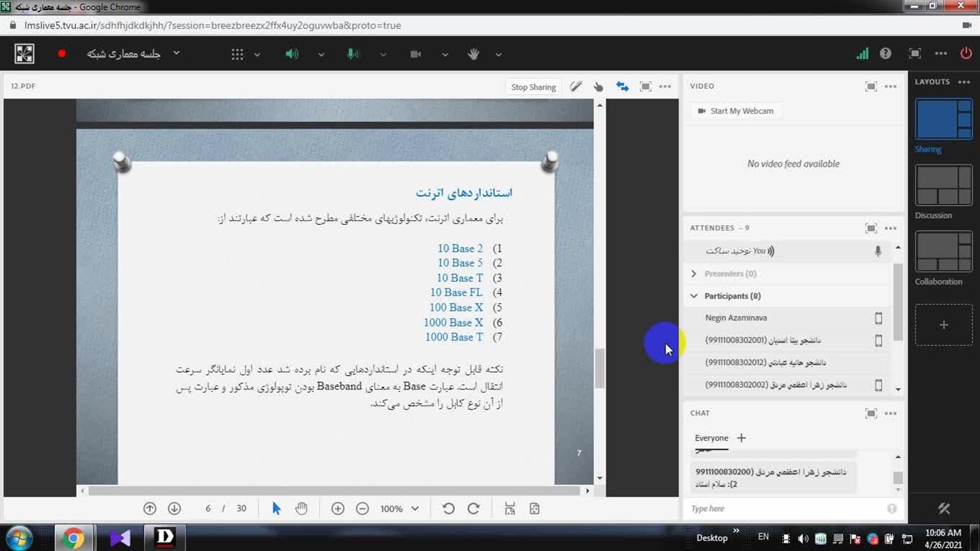
Task: Click the zoom in plus icon
Action: tap(338, 509)
